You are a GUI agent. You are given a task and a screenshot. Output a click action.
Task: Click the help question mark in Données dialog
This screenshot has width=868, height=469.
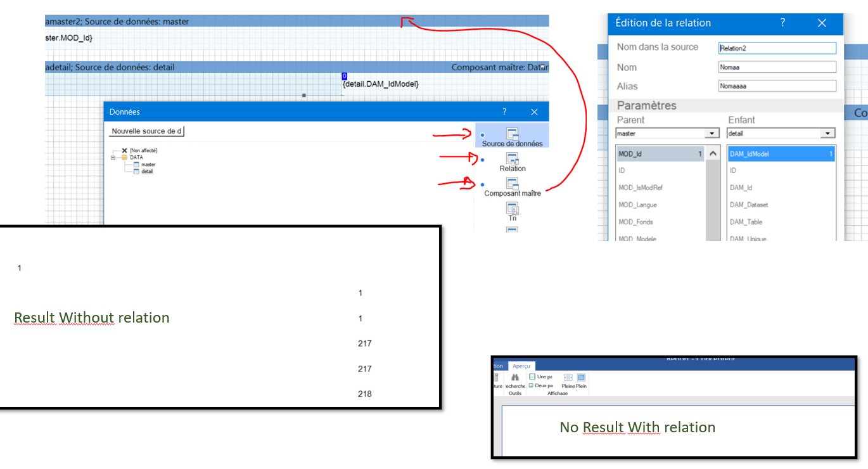tap(504, 112)
